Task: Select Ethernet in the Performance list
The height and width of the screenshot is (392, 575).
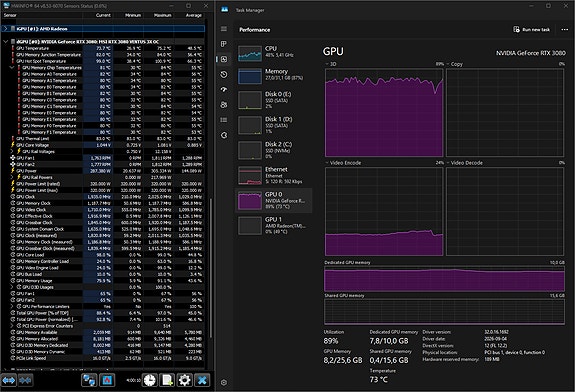Action: point(274,175)
